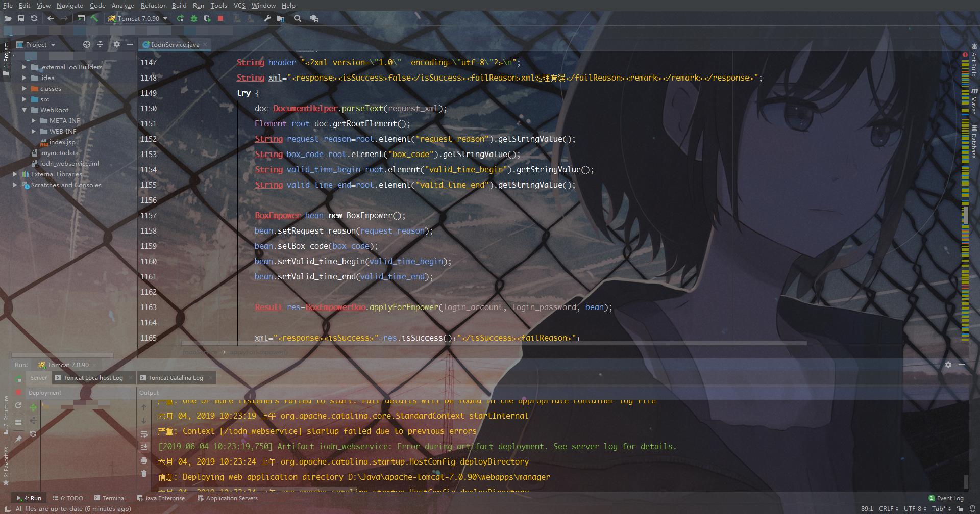Switch to IodnService.java editor tab
Image resolution: width=980 pixels, height=514 pixels.
pyautogui.click(x=174, y=44)
